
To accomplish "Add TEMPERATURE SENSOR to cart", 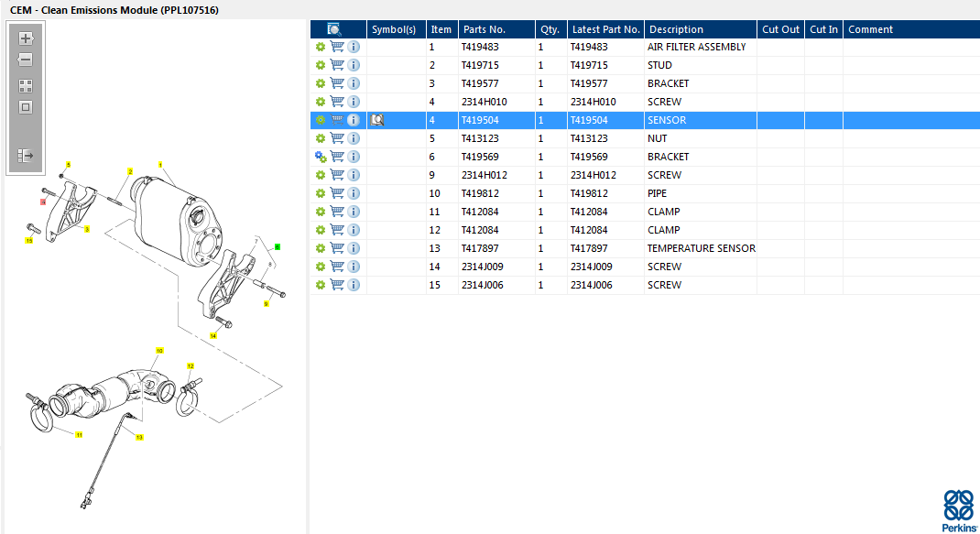I will (337, 248).
